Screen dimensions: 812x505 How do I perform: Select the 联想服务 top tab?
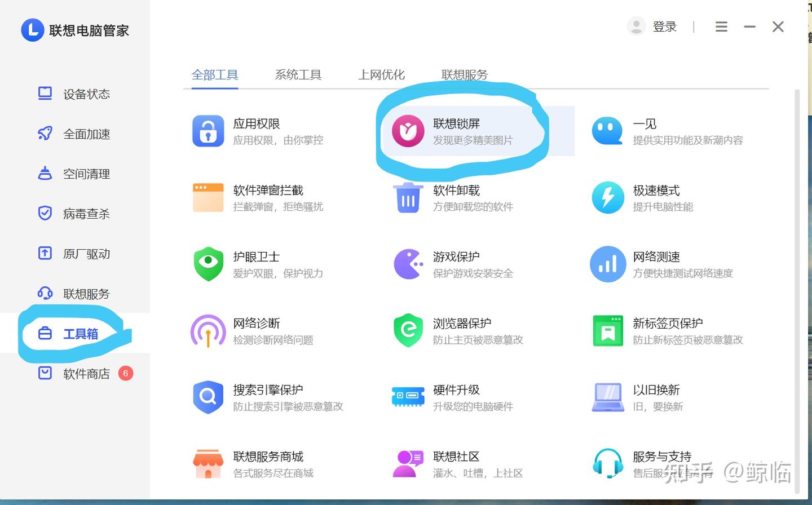click(x=465, y=75)
